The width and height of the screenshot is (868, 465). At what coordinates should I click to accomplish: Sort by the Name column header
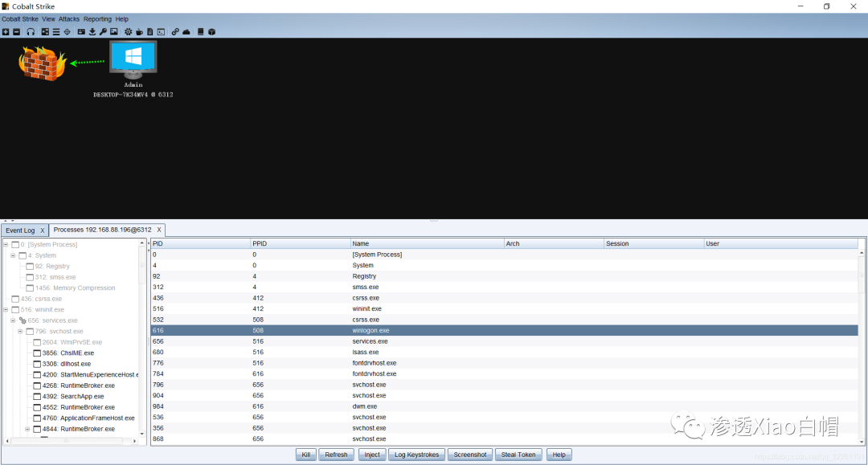click(x=427, y=244)
